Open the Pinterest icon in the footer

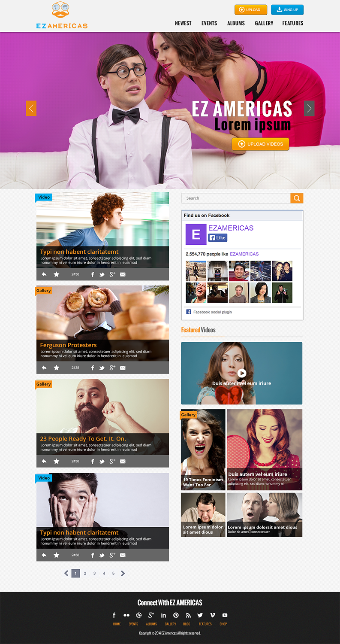pyautogui.click(x=176, y=615)
